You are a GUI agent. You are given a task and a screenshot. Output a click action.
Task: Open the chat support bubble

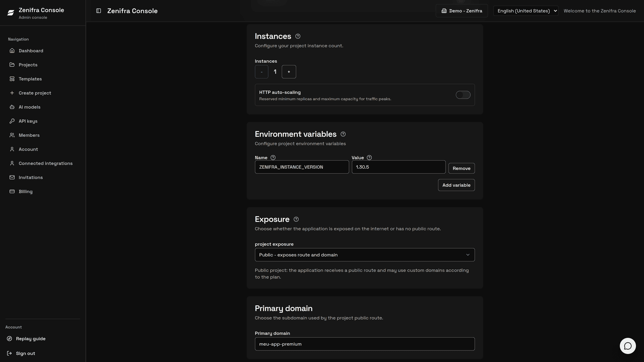coord(628,346)
